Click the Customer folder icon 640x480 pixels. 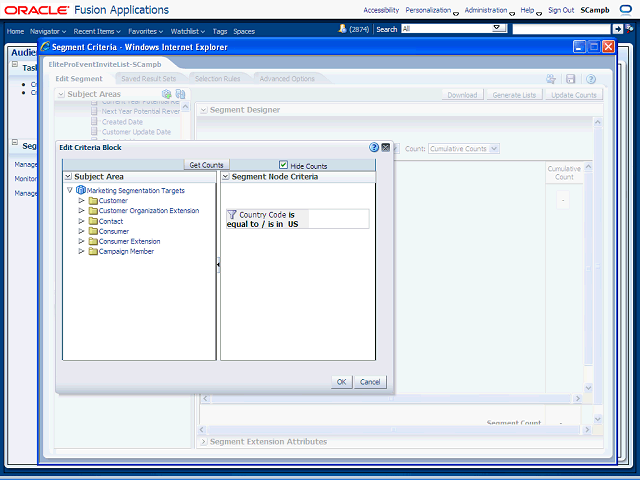(93, 200)
